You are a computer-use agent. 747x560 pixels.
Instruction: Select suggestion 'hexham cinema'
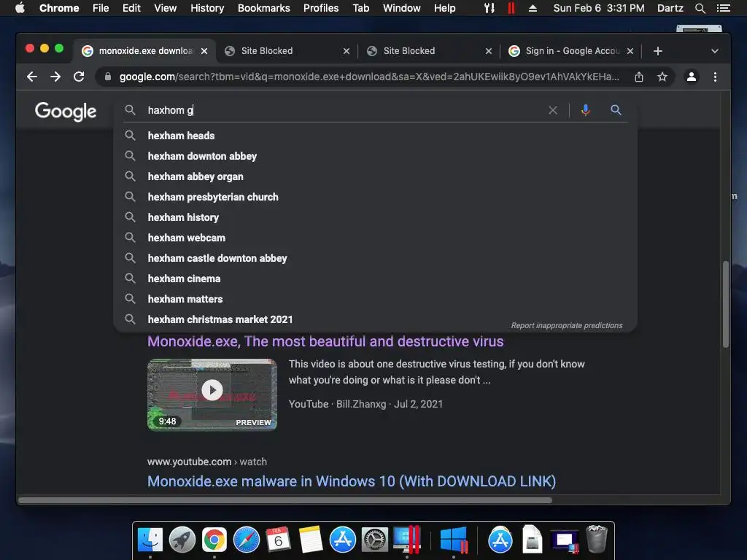click(x=376, y=279)
